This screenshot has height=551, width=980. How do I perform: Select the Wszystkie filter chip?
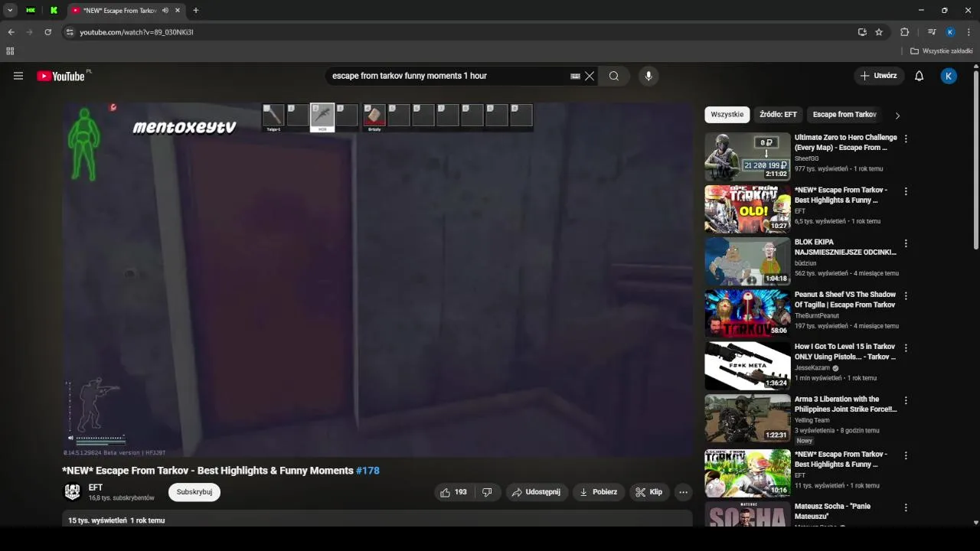pyautogui.click(x=727, y=115)
